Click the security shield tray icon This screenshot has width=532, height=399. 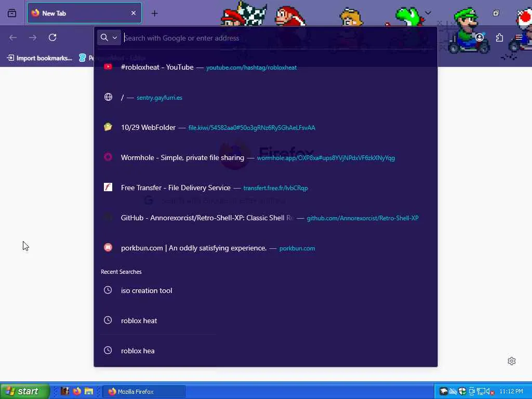point(462,391)
